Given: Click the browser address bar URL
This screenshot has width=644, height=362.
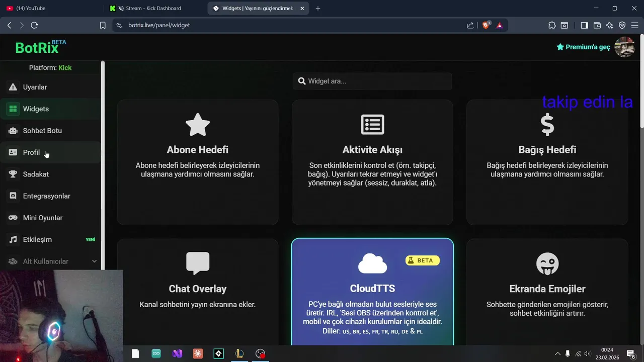Looking at the screenshot, I should click(159, 25).
